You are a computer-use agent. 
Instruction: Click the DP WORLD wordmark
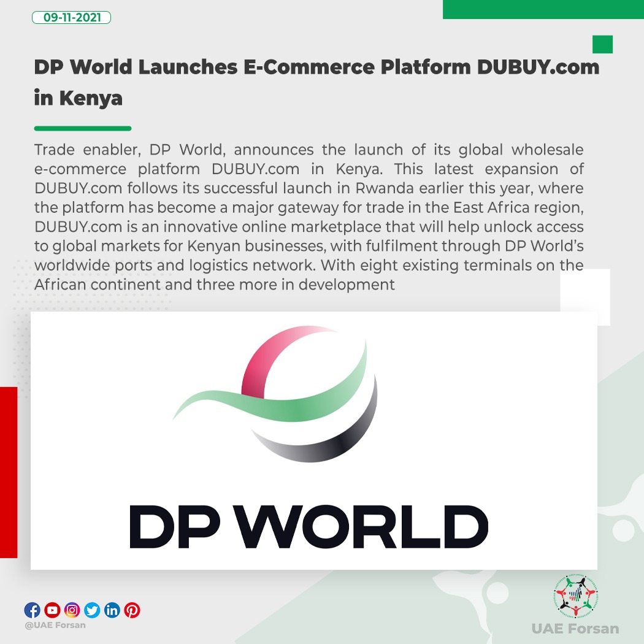(x=309, y=527)
